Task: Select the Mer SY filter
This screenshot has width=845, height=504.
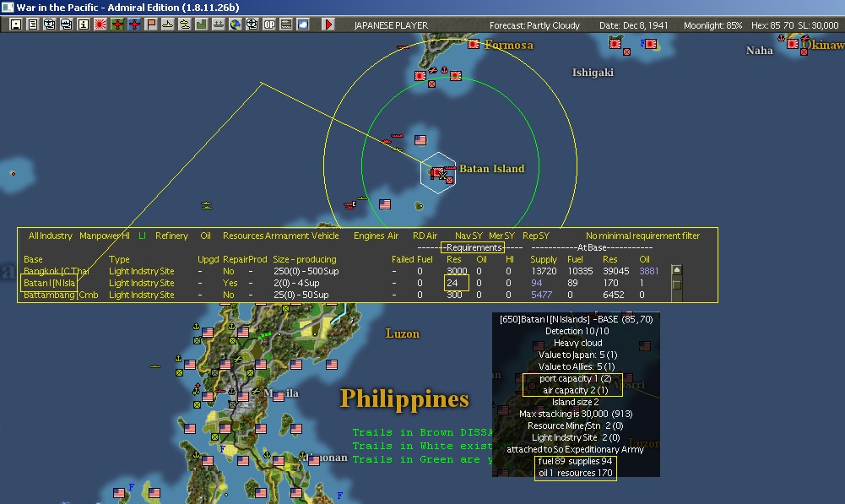Action: 501,236
